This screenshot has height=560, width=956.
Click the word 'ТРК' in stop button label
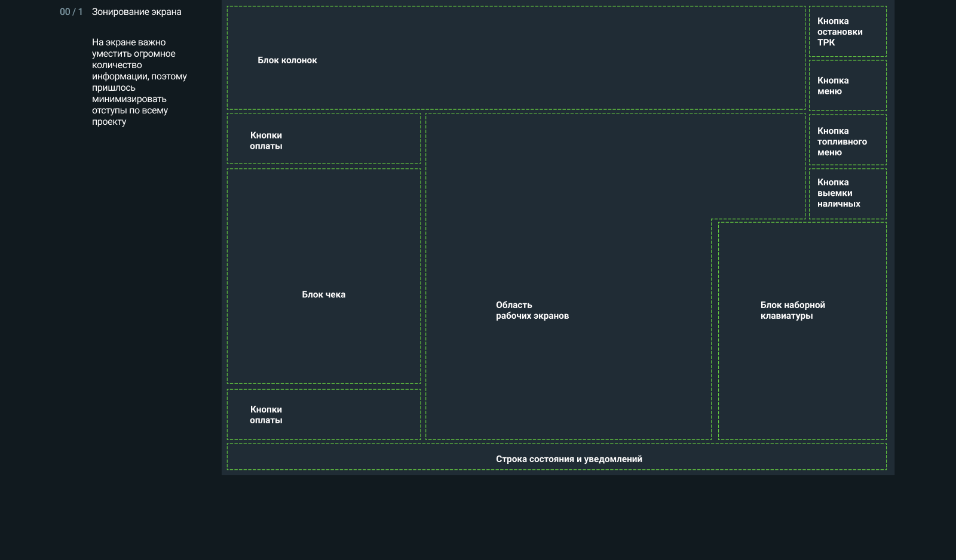click(826, 42)
